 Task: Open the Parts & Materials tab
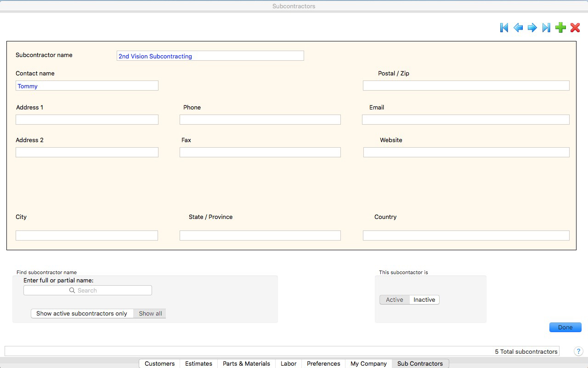(246, 363)
